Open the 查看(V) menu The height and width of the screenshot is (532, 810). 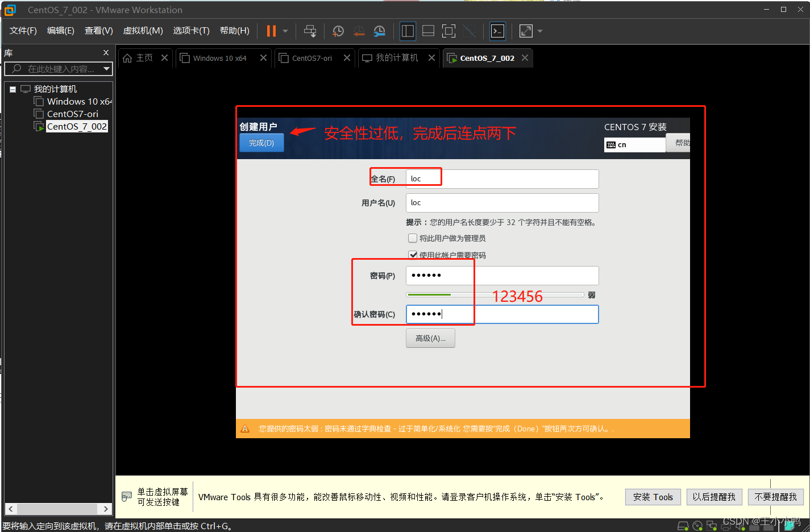tap(98, 31)
